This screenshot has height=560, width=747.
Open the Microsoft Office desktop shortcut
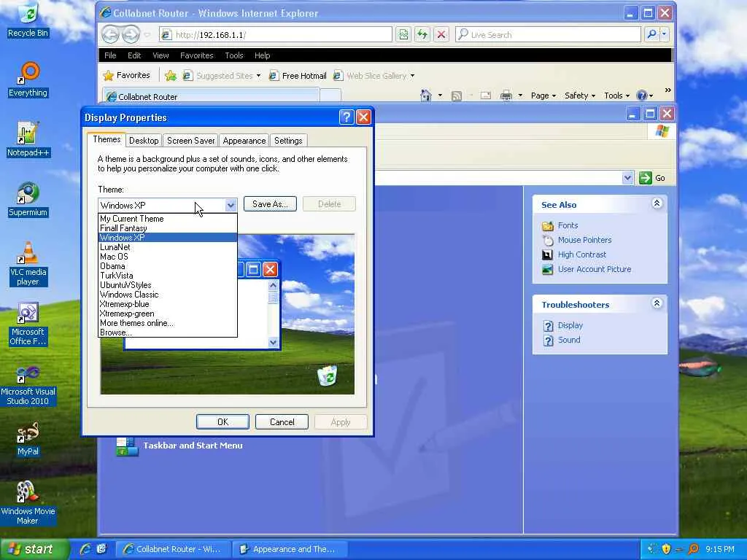(28, 324)
